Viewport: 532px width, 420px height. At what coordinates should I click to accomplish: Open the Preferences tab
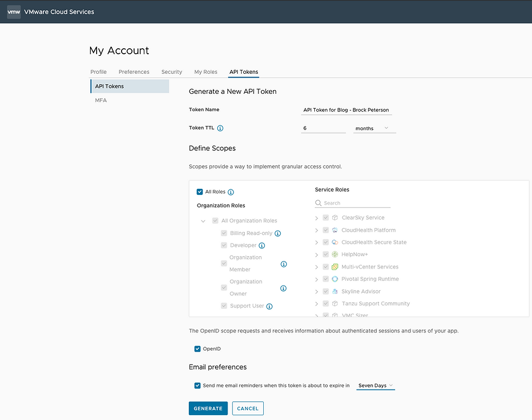(x=134, y=72)
